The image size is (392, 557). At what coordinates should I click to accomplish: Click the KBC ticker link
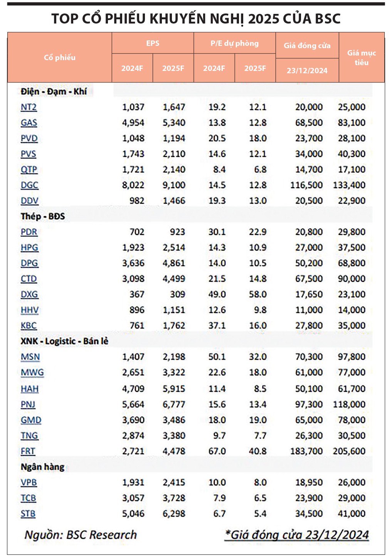click(x=29, y=326)
